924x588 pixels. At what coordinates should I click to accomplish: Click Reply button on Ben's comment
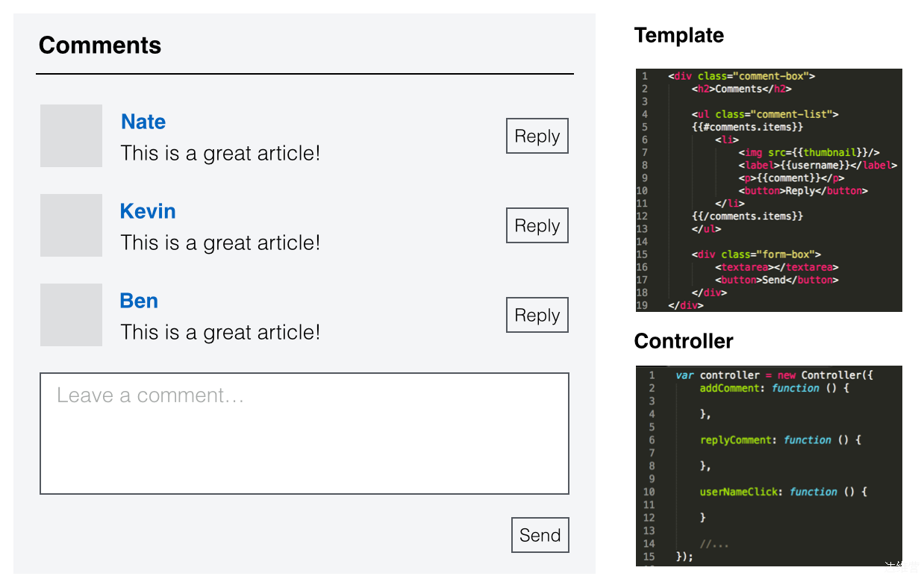point(537,315)
